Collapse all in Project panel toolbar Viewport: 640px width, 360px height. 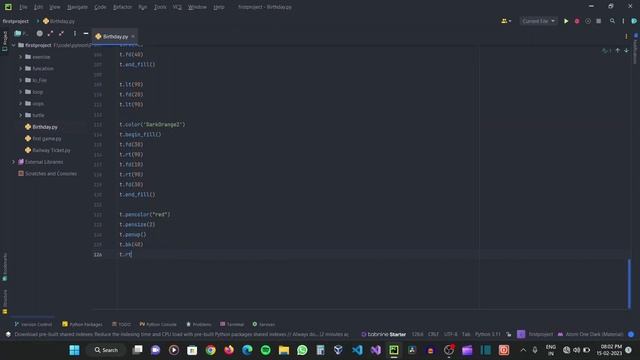pos(61,33)
